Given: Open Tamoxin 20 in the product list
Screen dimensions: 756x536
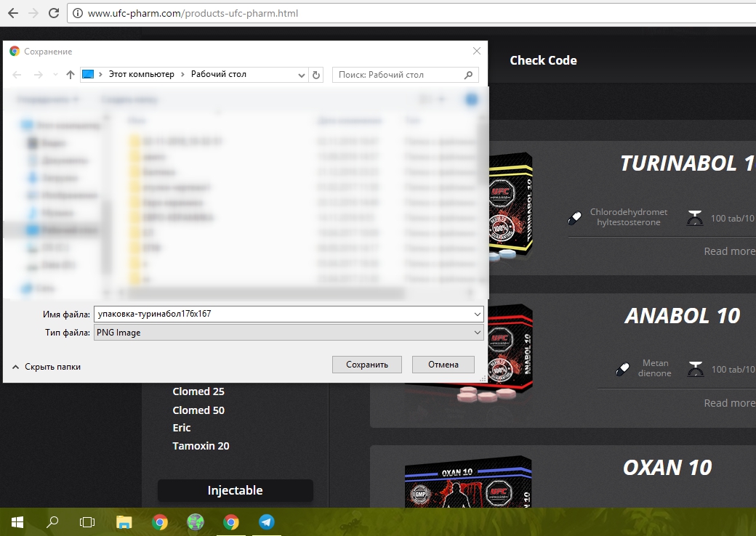Looking at the screenshot, I should click(x=201, y=446).
